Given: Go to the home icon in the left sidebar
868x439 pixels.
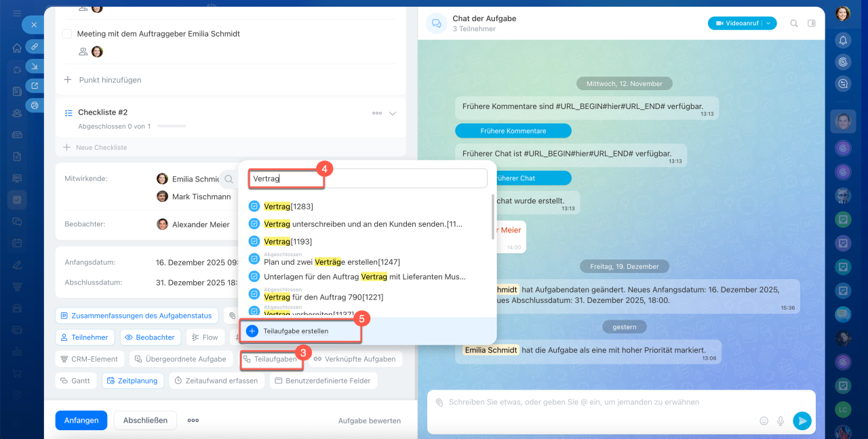Looking at the screenshot, I should pyautogui.click(x=17, y=48).
